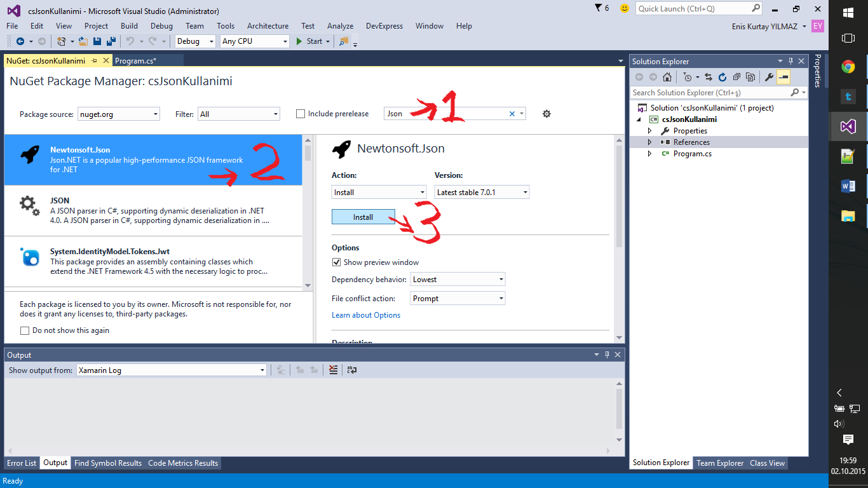Image resolution: width=868 pixels, height=488 pixels.
Task: Open the Filter All dropdown
Action: point(239,114)
